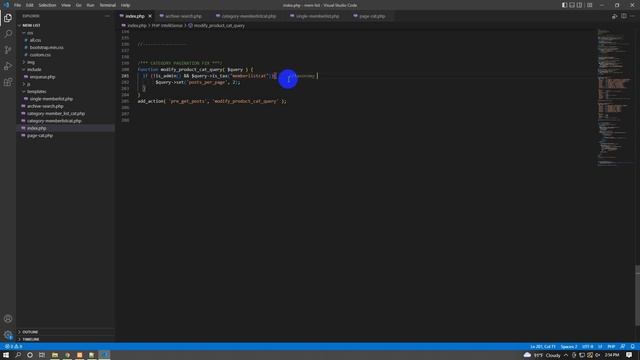Toggle primary side bar layout icon

click(564, 5)
